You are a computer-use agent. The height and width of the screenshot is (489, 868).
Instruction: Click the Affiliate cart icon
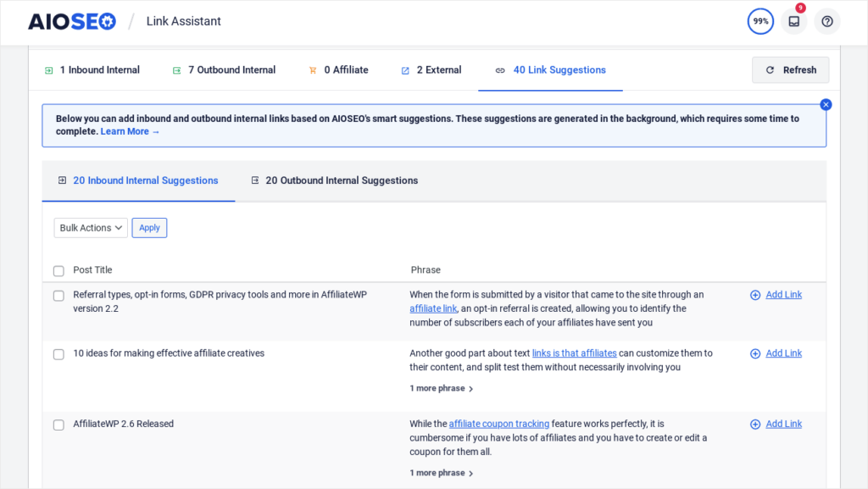(x=313, y=70)
